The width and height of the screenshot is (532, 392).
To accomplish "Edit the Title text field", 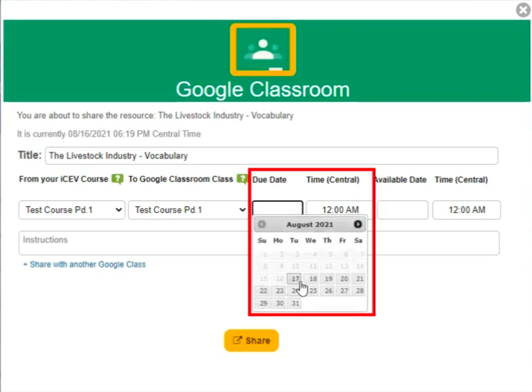I will tap(271, 156).
